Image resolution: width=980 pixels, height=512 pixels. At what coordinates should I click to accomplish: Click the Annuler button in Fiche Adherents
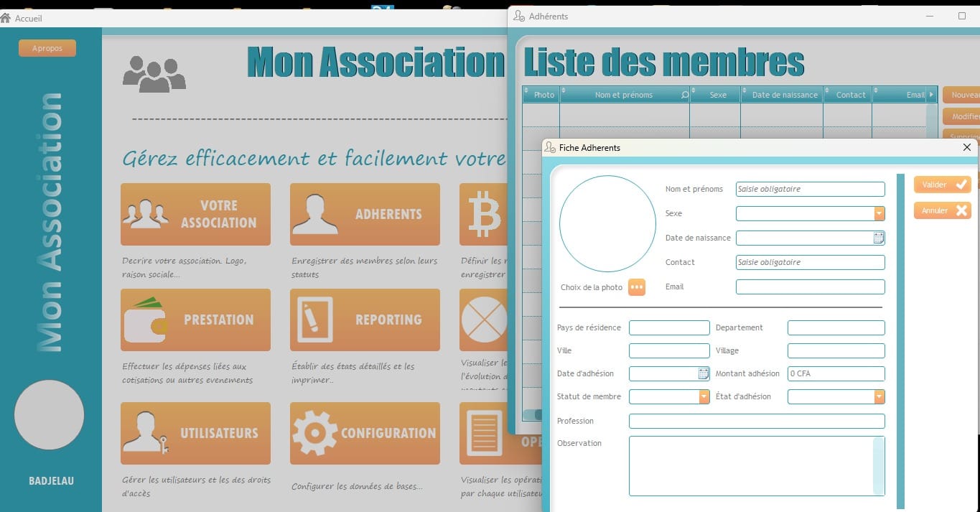pyautogui.click(x=942, y=210)
